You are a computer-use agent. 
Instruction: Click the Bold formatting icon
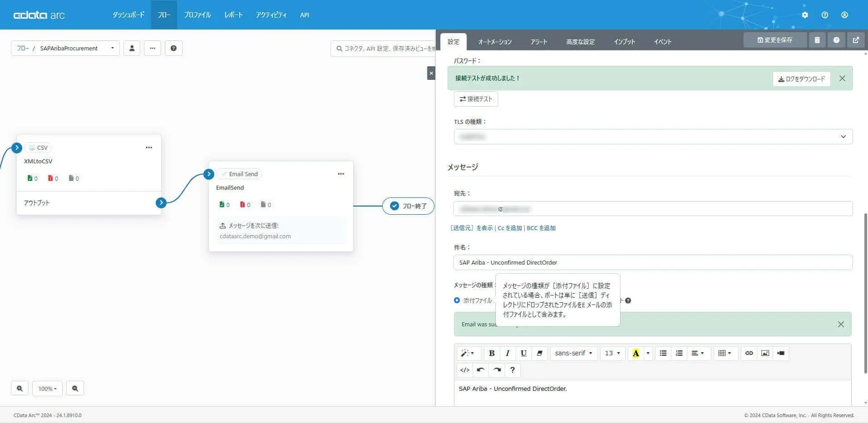point(491,353)
